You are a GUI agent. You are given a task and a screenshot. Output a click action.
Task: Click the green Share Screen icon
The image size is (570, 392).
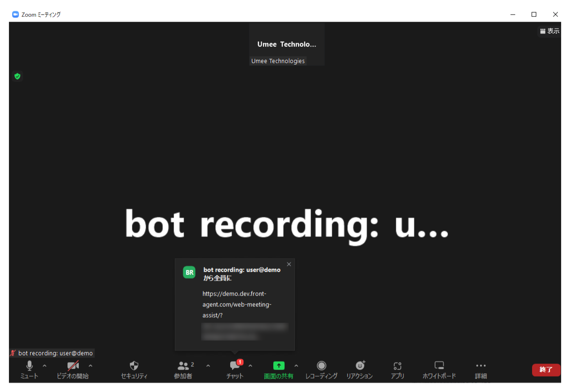[x=279, y=366]
